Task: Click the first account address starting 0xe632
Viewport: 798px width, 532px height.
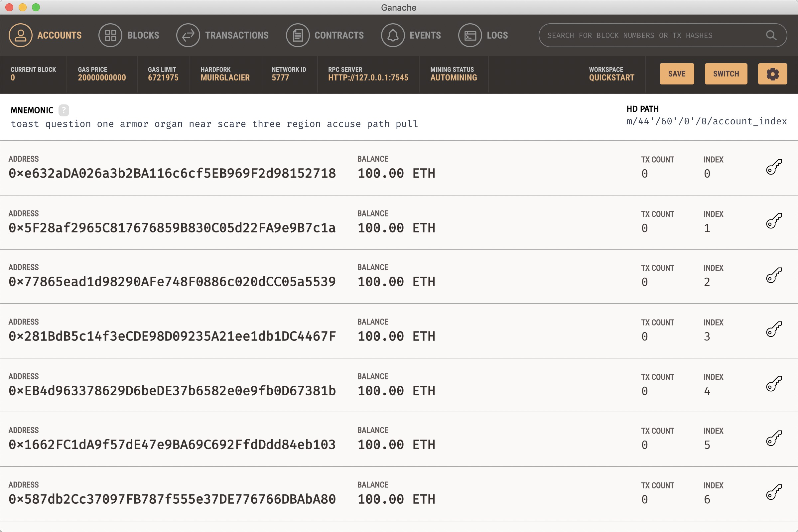Action: (x=172, y=173)
